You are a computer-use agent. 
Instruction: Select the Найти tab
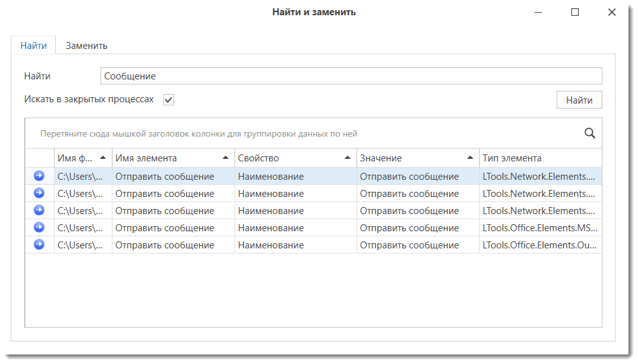click(33, 46)
